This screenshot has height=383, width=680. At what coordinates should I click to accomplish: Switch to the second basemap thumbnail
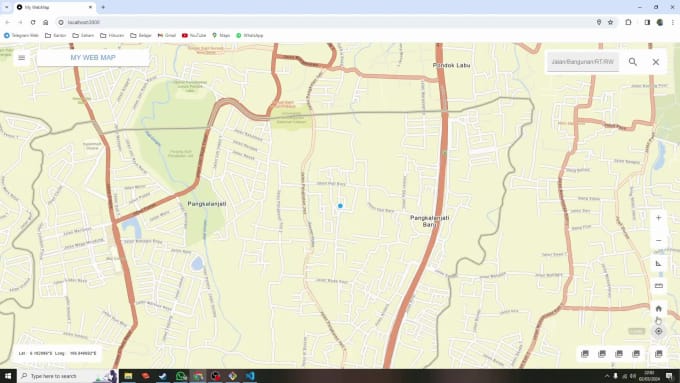click(602, 354)
